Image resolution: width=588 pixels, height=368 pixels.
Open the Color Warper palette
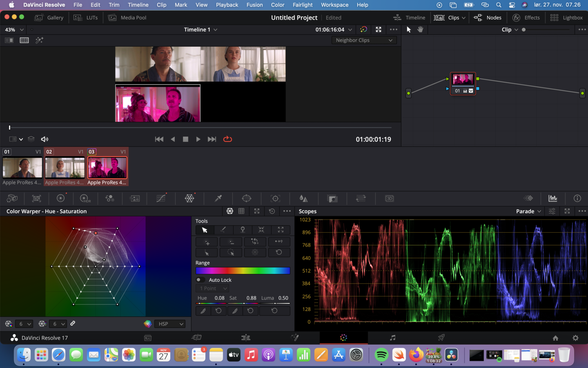click(189, 198)
